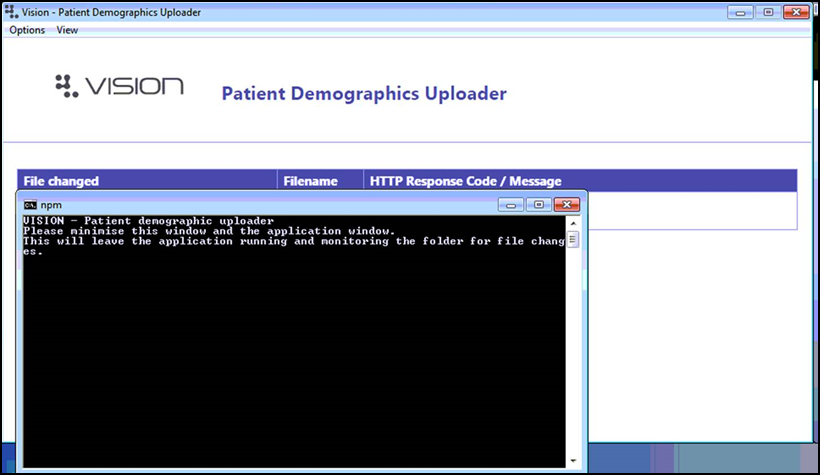
Task: Click 'HTTP Response Code / Message' column header
Action: coord(465,181)
